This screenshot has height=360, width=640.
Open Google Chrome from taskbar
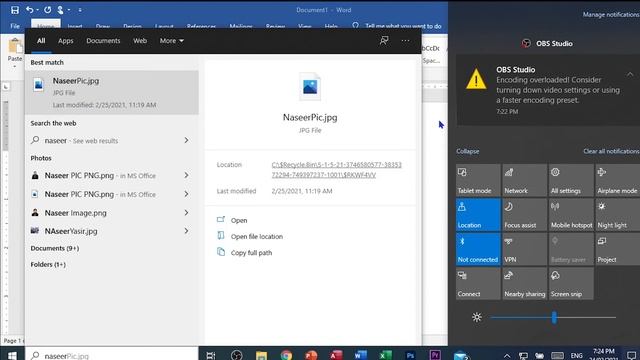point(286,355)
